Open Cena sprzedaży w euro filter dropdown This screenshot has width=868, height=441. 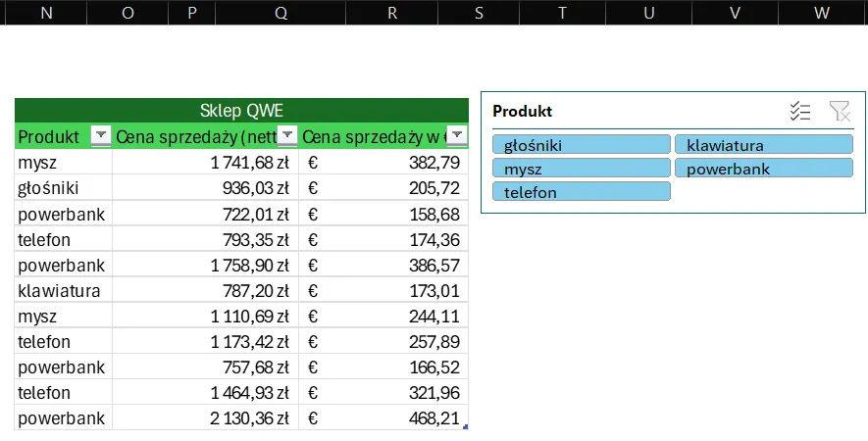pyautogui.click(x=456, y=136)
